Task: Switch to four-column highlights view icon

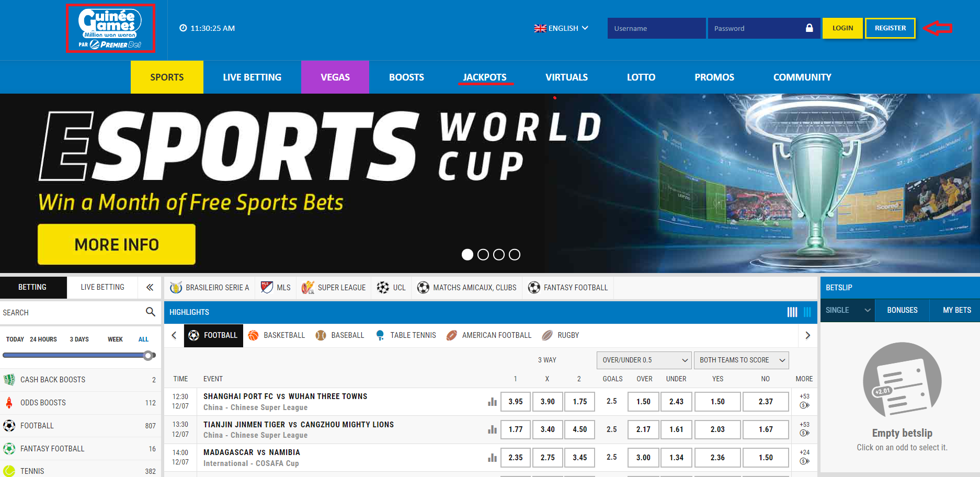Action: point(792,312)
